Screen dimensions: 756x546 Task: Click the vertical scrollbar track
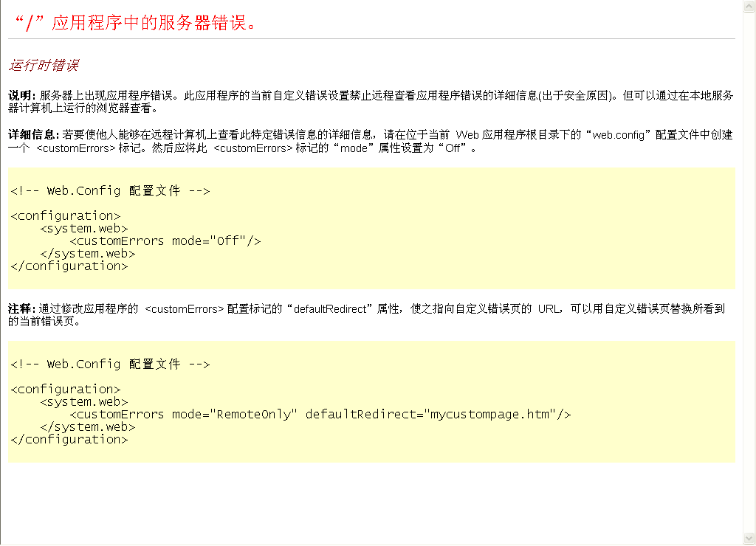tap(749, 273)
